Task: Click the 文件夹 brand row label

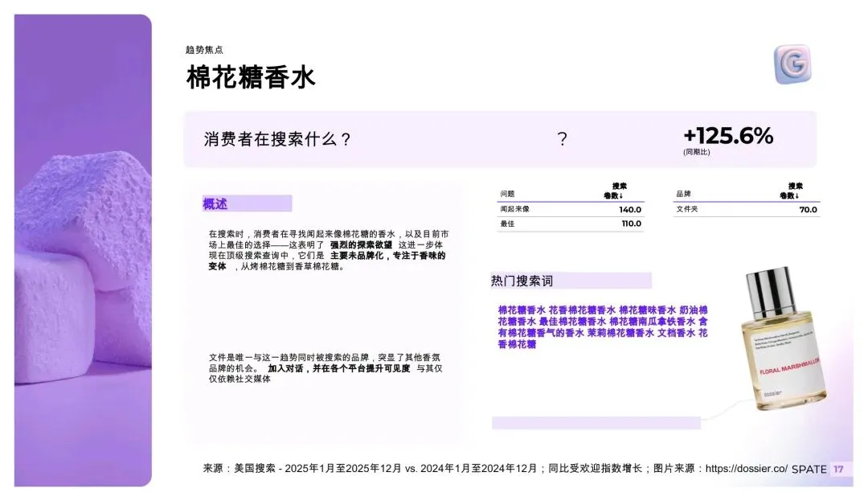Action: [687, 209]
